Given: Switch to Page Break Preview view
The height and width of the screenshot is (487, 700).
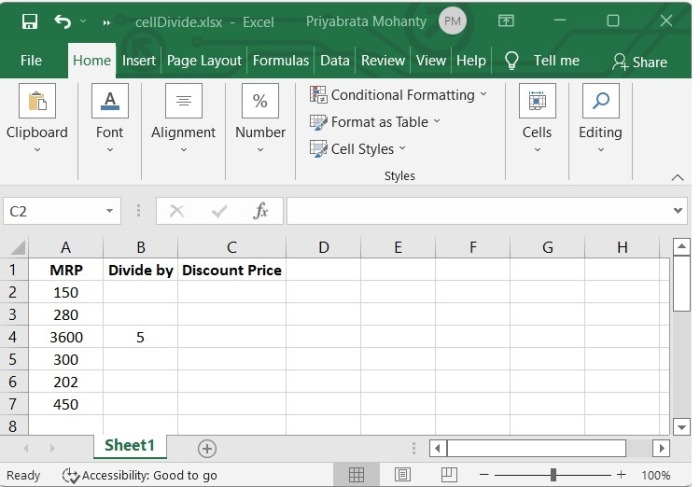Looking at the screenshot, I should [449, 475].
